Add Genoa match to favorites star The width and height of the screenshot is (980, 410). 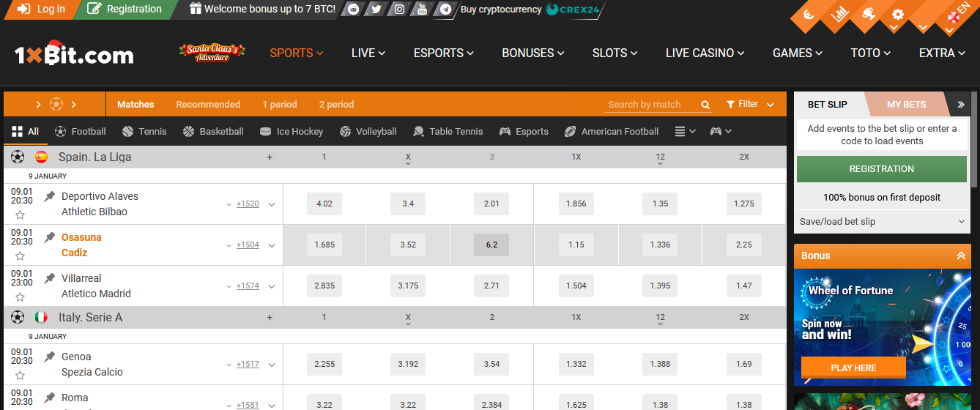point(20,376)
